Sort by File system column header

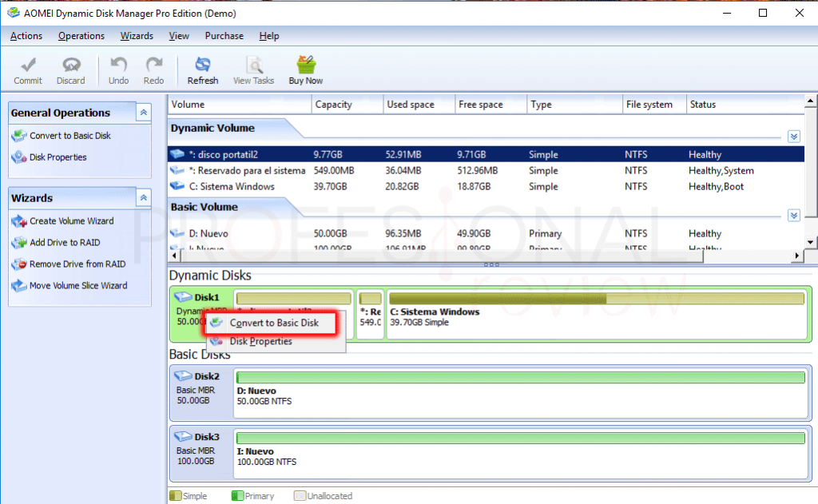click(x=655, y=105)
